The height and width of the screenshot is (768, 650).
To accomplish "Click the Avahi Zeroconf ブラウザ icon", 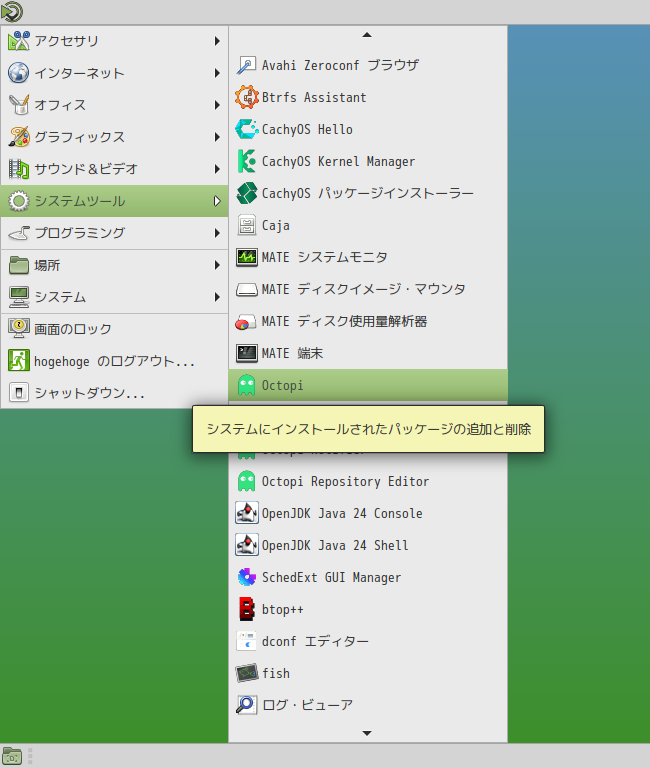I will [x=246, y=65].
